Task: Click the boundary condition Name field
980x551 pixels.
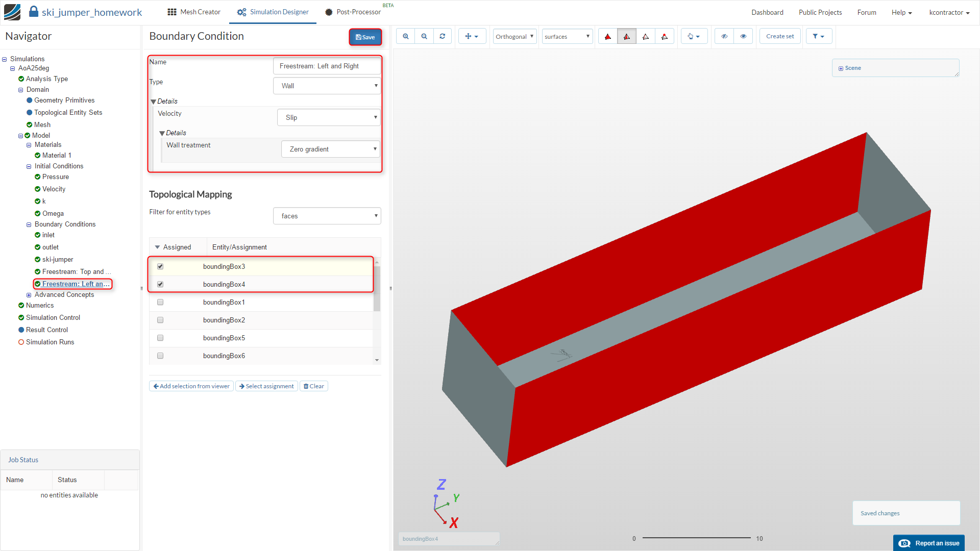Action: pyautogui.click(x=327, y=66)
